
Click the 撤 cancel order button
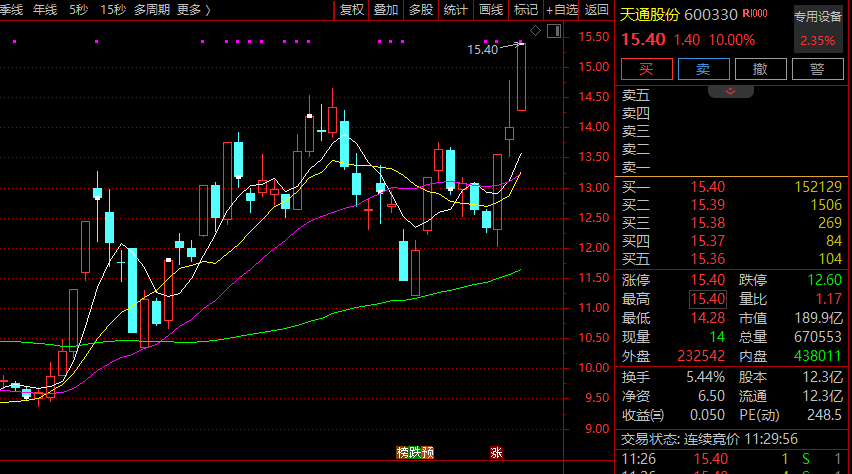(760, 69)
